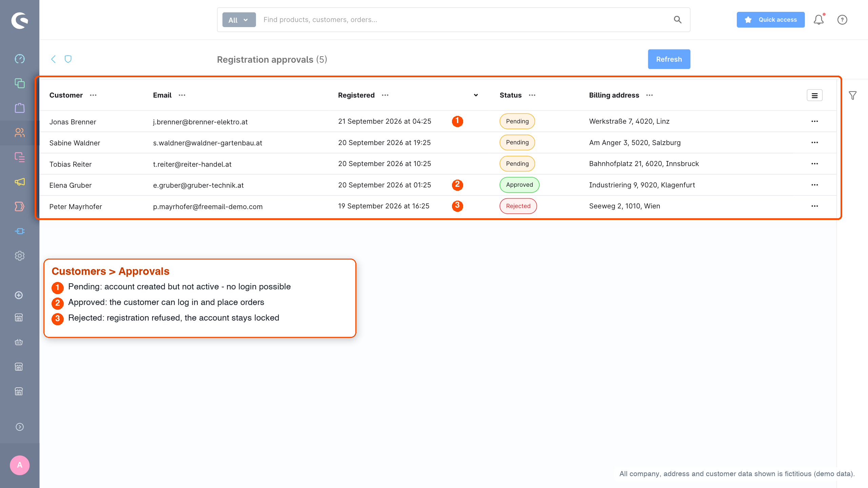Open the Content sidebar icon

click(x=20, y=157)
